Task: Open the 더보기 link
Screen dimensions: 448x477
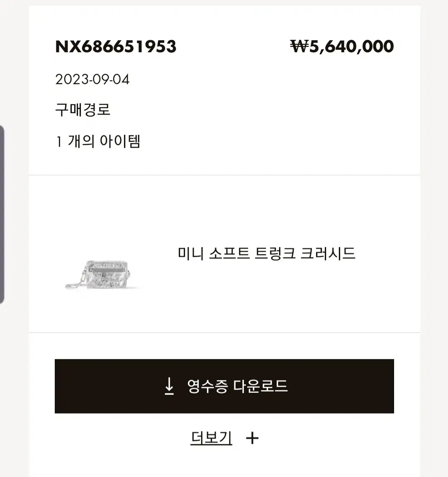Action: point(211,438)
